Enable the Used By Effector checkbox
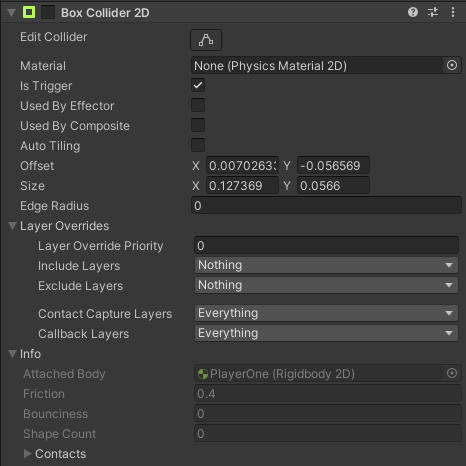This screenshot has height=466, width=466. tap(198, 105)
